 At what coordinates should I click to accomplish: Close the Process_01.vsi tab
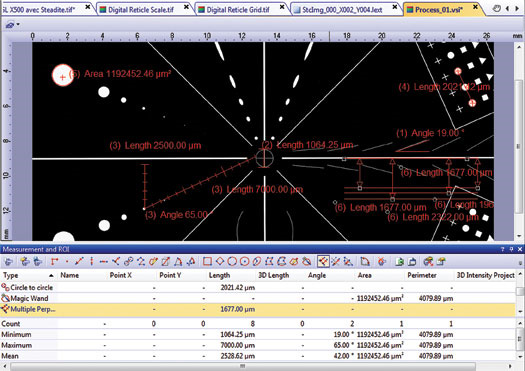point(475,7)
